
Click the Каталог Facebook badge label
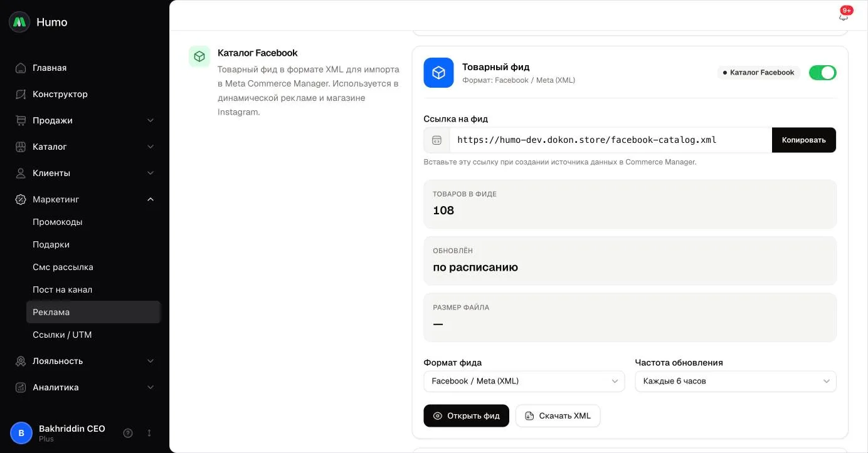click(759, 73)
